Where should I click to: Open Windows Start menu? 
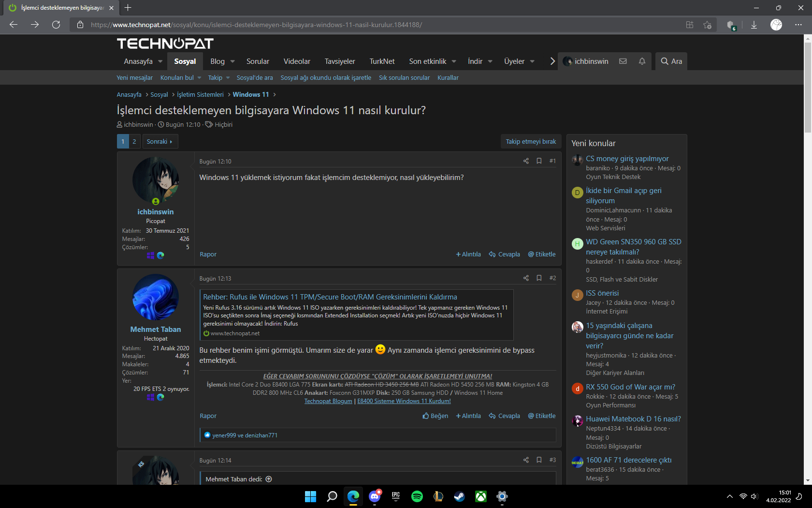[x=310, y=496]
